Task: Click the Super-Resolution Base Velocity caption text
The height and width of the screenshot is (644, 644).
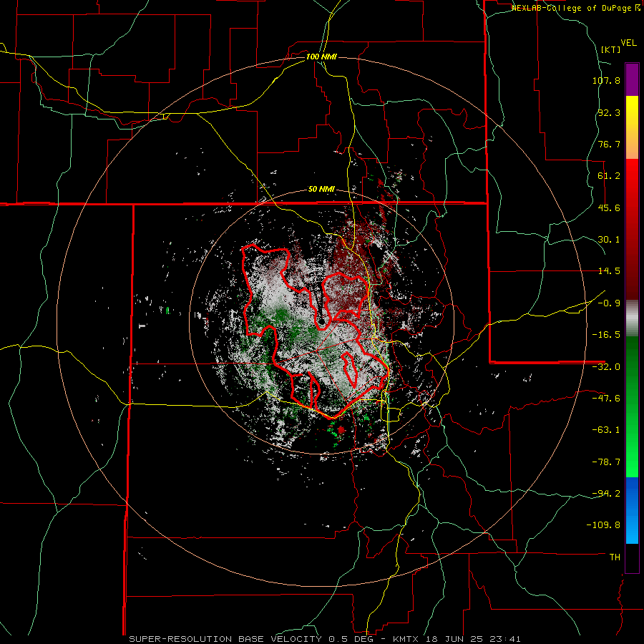Action: pos(325,639)
